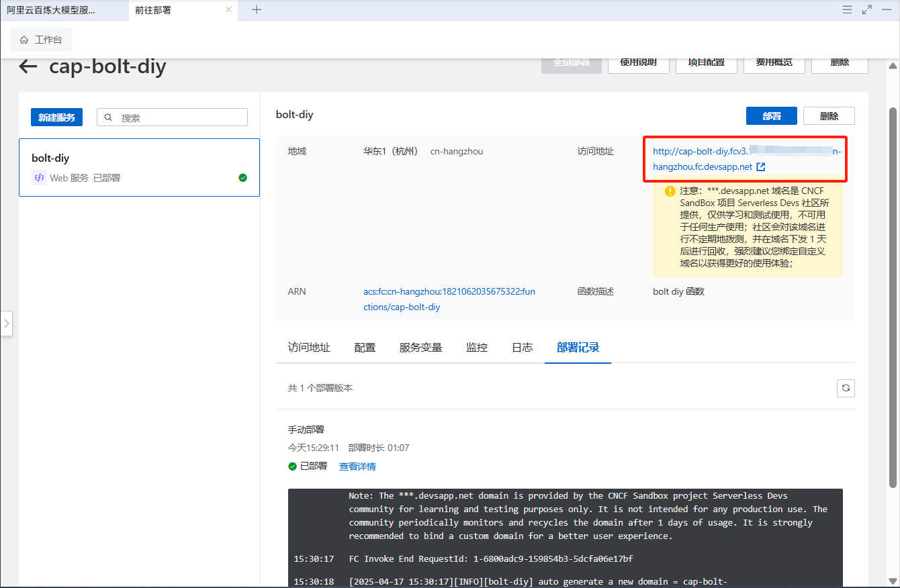Click the cn-hangzhou region code
Screen dimensions: 900x588
coord(457,151)
